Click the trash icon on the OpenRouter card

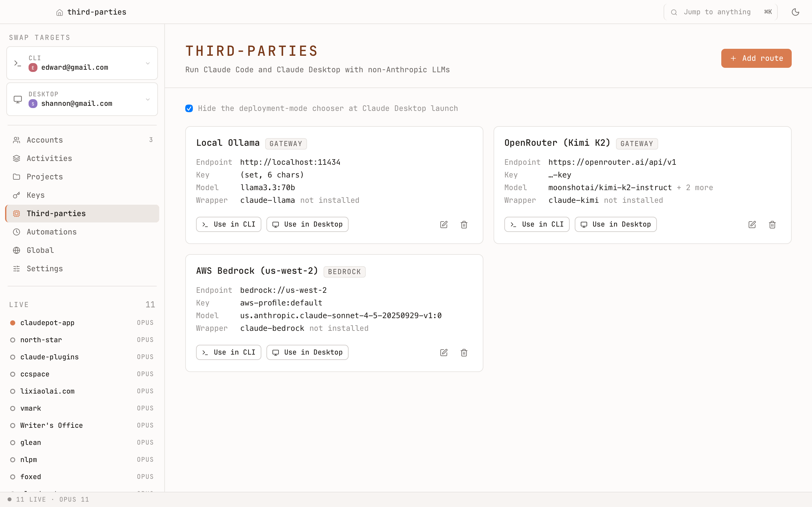(772, 224)
